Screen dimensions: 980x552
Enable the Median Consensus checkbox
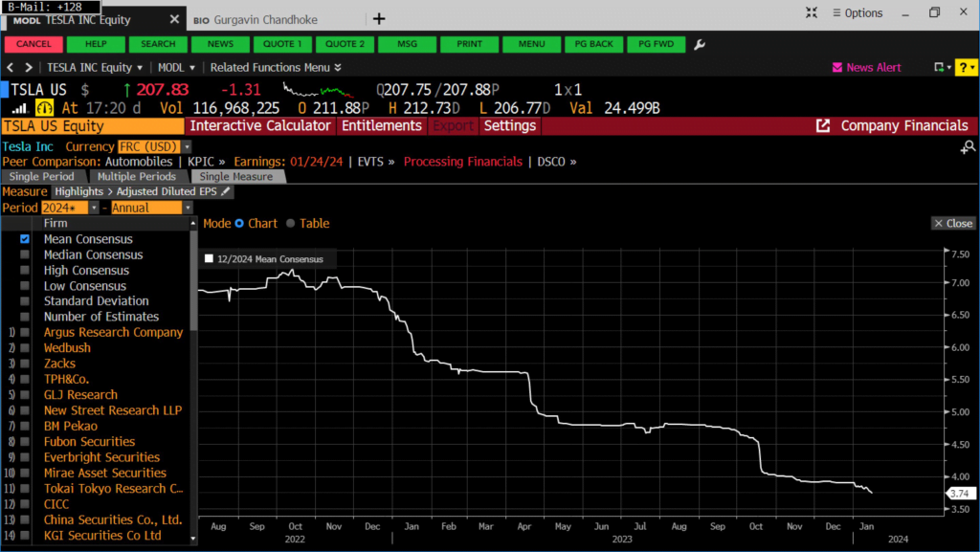(24, 254)
